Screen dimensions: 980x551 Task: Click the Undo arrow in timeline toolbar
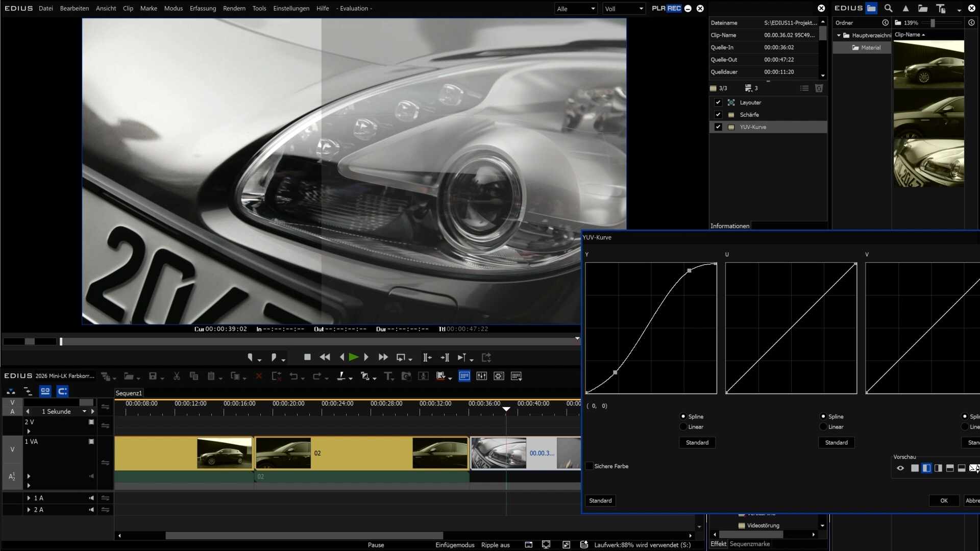(x=293, y=376)
